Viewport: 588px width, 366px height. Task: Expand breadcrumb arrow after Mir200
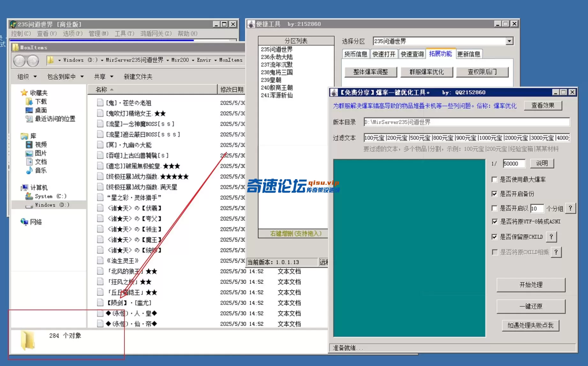click(193, 60)
